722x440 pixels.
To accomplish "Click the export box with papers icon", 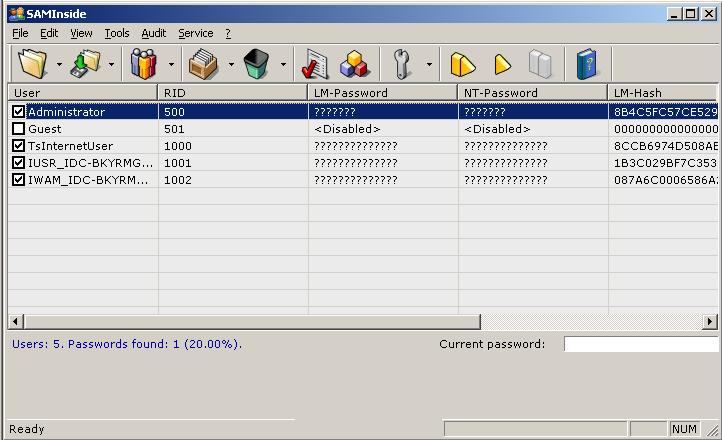I will [203, 64].
